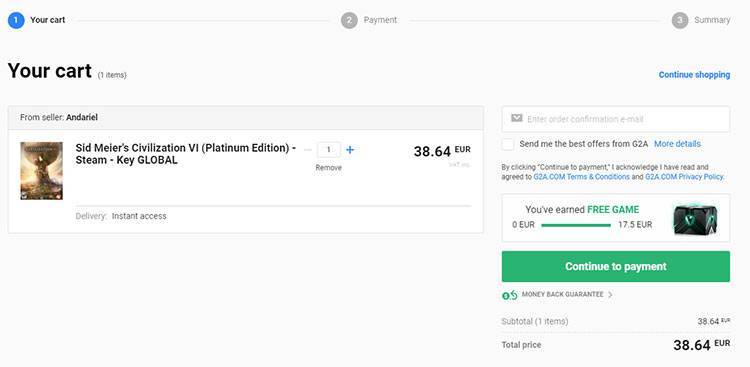Click the 17.5 EUR progress goal value

click(635, 225)
